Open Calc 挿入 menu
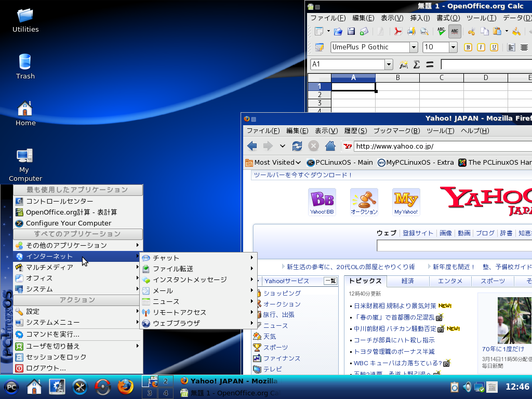The image size is (532, 399). tap(420, 18)
